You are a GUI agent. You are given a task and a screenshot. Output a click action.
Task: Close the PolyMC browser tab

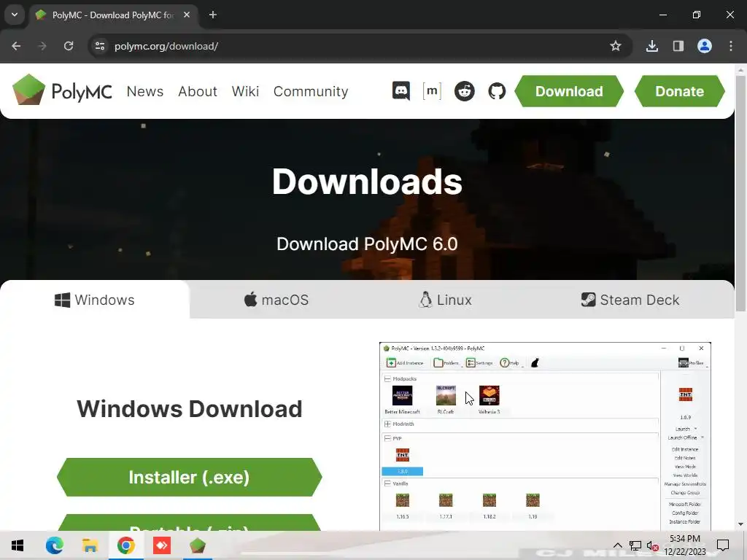pos(187,15)
